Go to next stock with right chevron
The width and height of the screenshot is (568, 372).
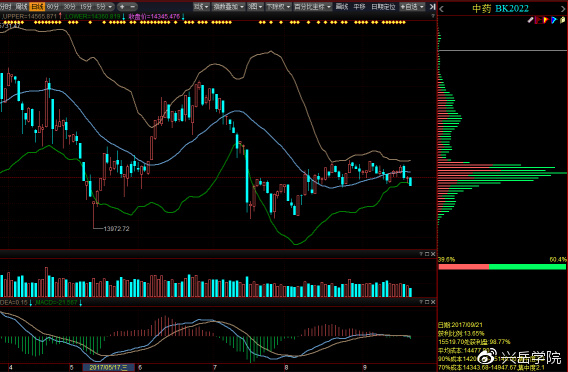[563, 9]
